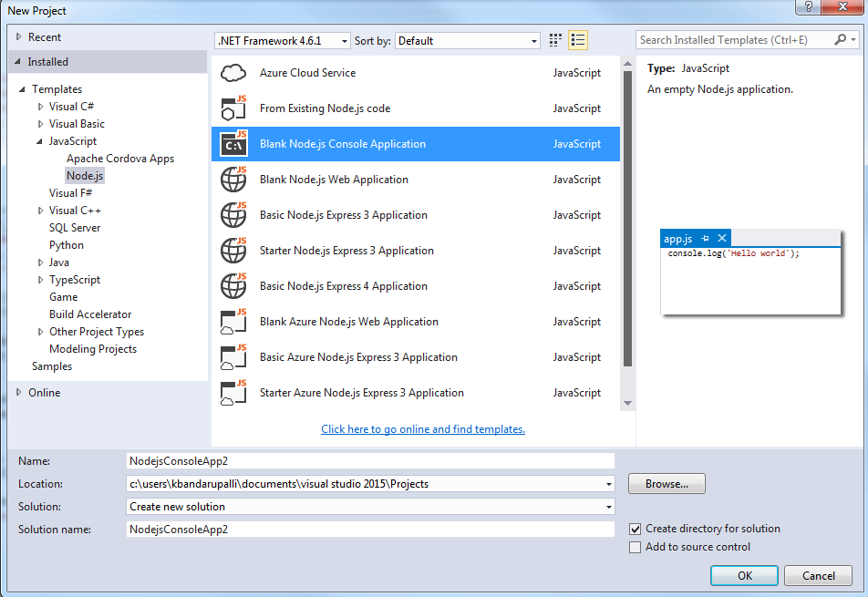
Task: Click the Browse... button
Action: click(666, 484)
